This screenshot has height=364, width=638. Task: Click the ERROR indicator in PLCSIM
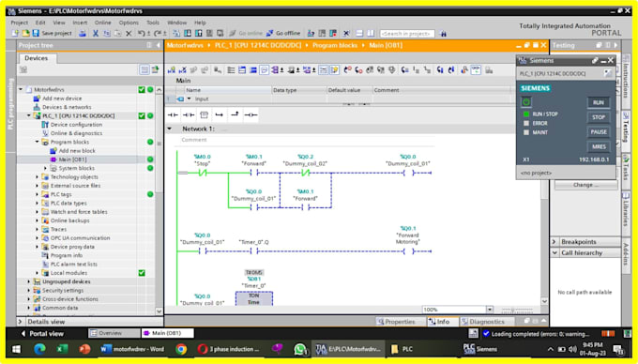tap(526, 123)
